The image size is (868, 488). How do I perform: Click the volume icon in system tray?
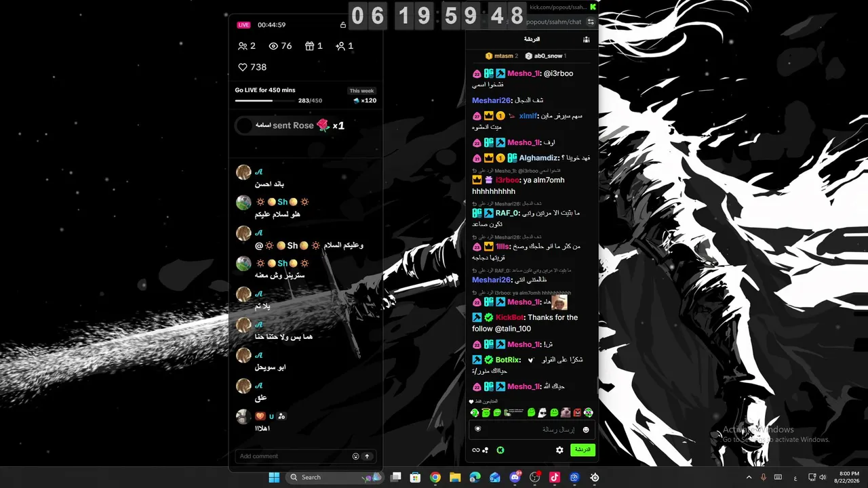(x=823, y=477)
